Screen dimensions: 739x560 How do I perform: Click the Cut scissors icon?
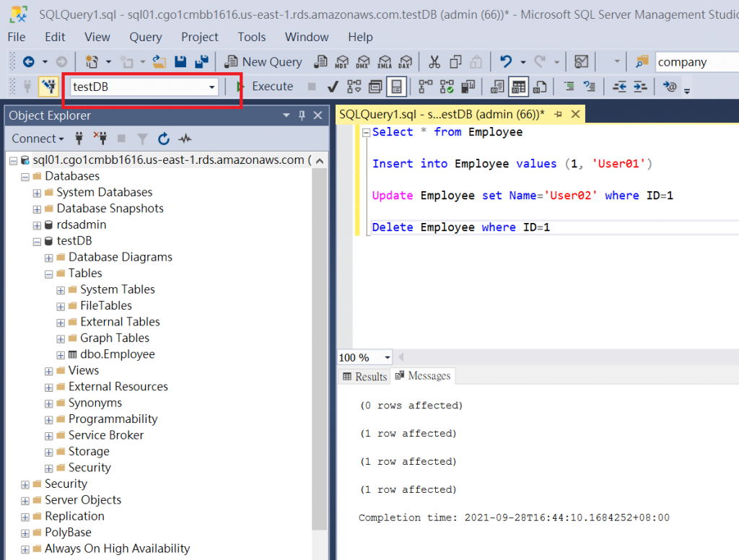(434, 62)
